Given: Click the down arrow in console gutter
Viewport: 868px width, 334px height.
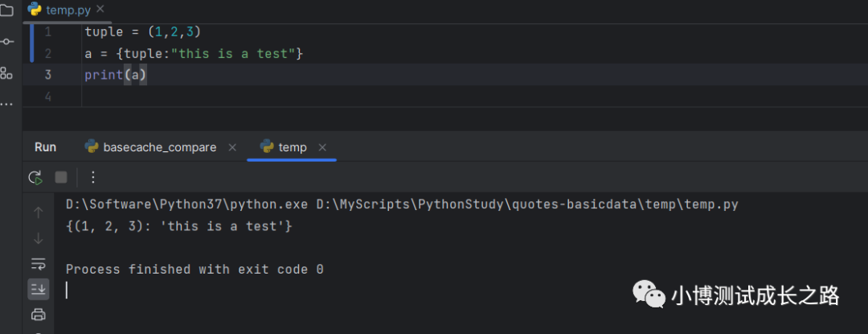Looking at the screenshot, I should pos(39,239).
